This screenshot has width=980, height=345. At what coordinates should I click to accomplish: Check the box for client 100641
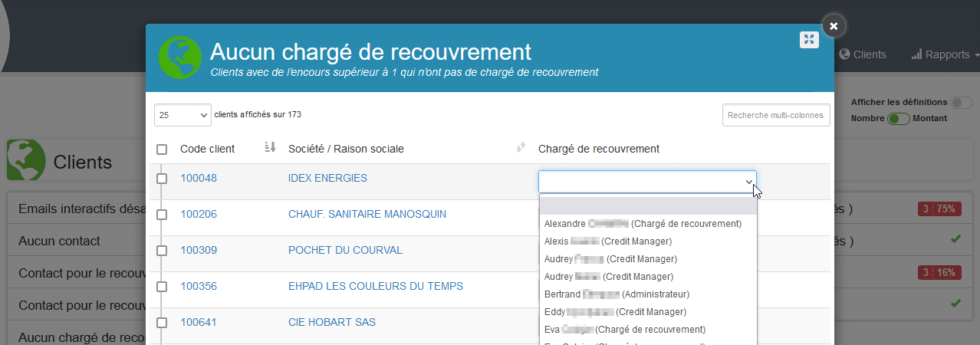tap(162, 323)
